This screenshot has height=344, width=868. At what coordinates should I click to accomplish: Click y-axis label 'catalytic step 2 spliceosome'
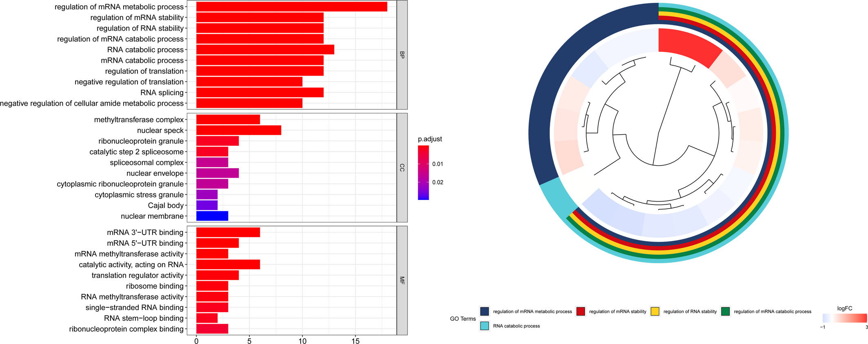click(137, 152)
